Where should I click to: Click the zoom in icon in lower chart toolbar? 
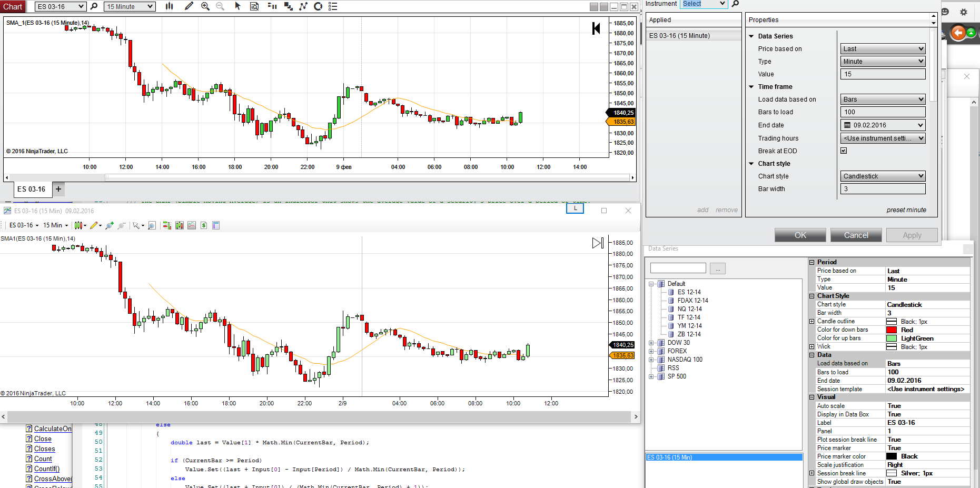110,225
